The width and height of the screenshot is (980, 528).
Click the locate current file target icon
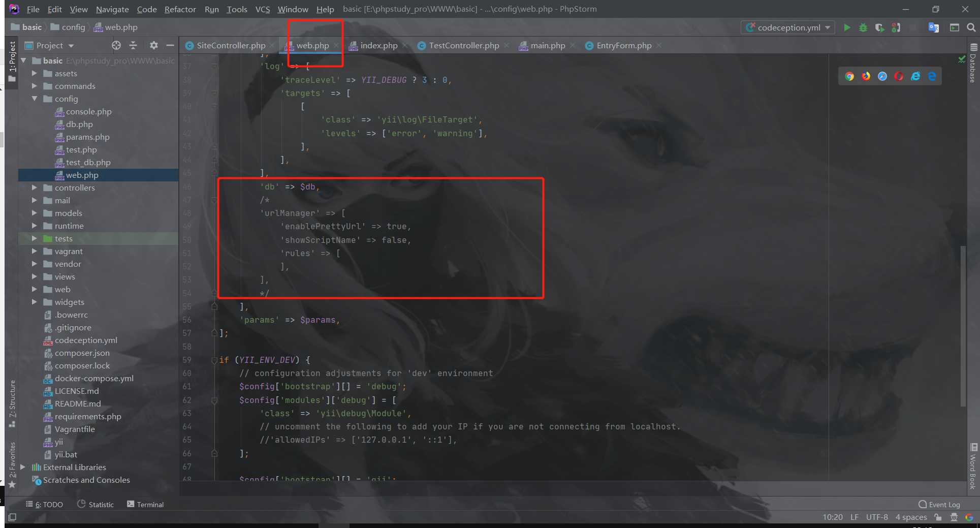[116, 45]
